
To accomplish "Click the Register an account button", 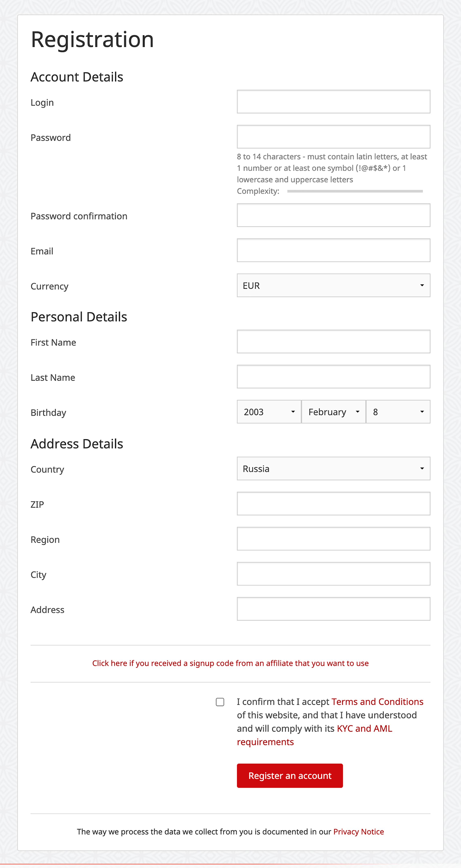I will [290, 776].
